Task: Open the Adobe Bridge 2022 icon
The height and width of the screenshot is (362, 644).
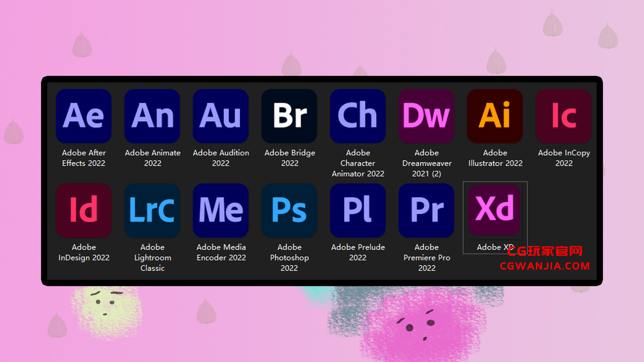Action: pos(289,116)
